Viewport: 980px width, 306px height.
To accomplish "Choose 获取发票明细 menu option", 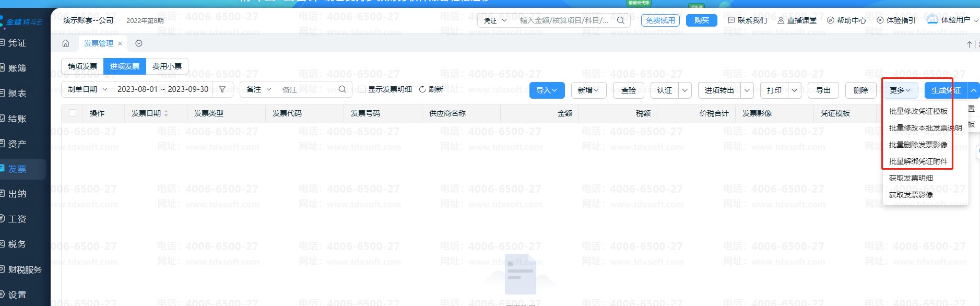I will pyautogui.click(x=911, y=178).
